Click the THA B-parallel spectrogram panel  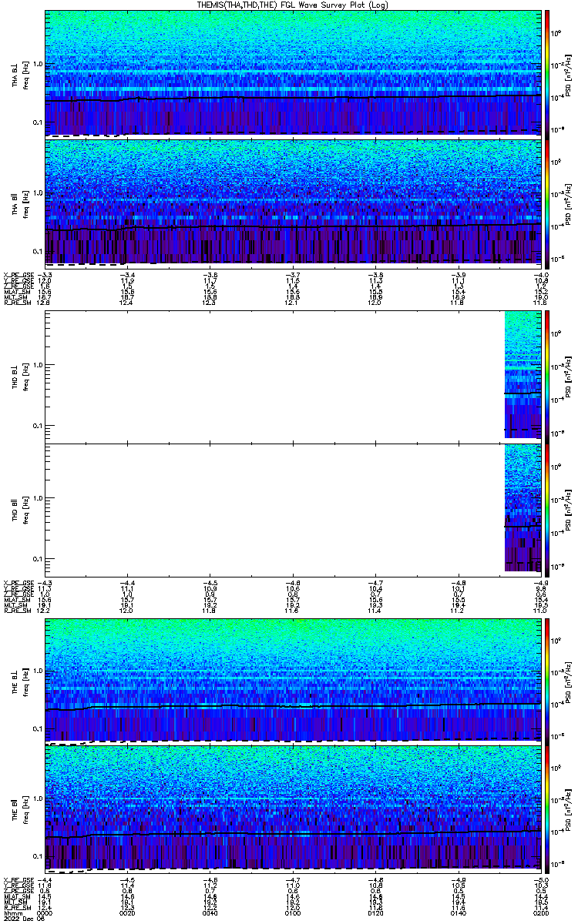tap(293, 203)
